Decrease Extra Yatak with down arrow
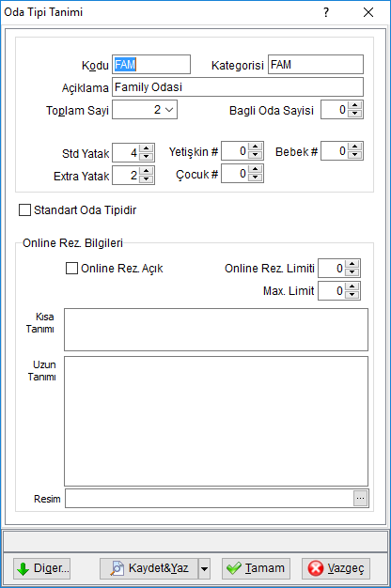Image resolution: width=391 pixels, height=588 pixels. 147,179
